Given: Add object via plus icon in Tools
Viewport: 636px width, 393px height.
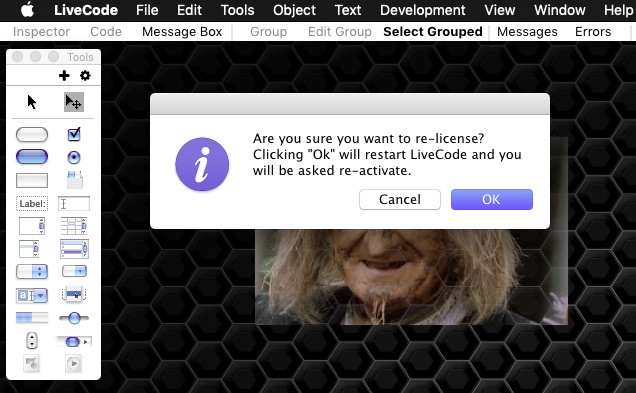Looking at the screenshot, I should 64,75.
